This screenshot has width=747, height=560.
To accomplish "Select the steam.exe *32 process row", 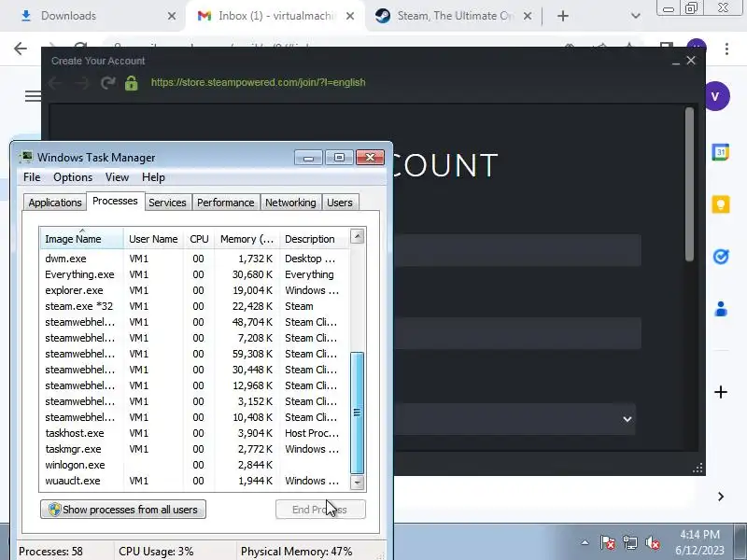I will [194, 306].
